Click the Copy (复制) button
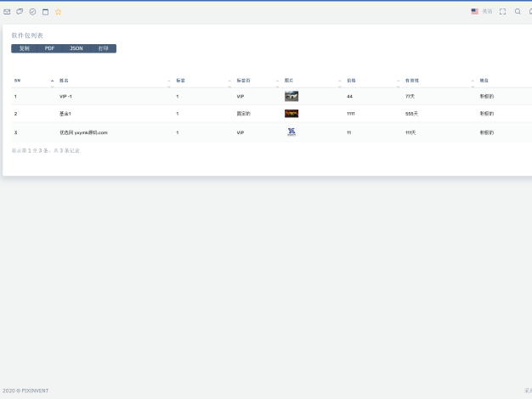 24,48
